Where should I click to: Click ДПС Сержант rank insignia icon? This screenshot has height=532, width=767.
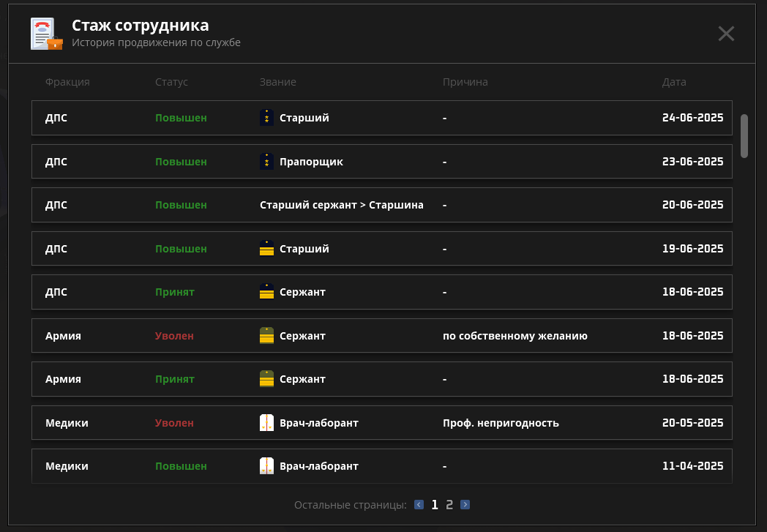267,292
